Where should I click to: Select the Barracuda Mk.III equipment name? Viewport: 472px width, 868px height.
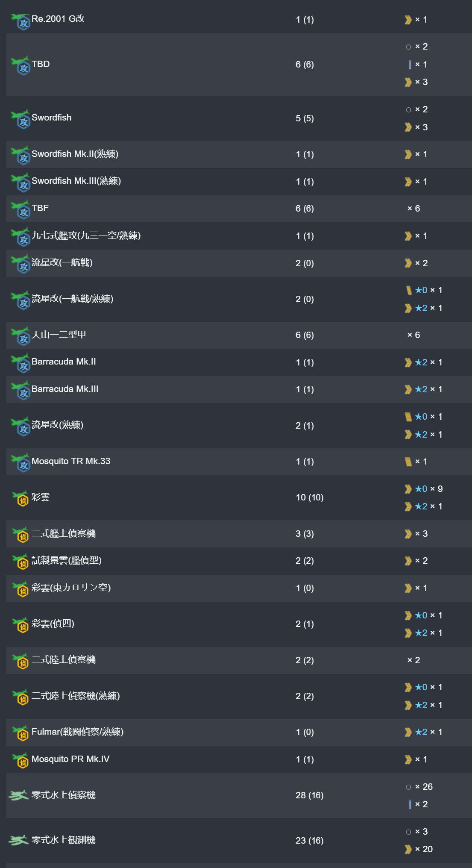(65, 389)
